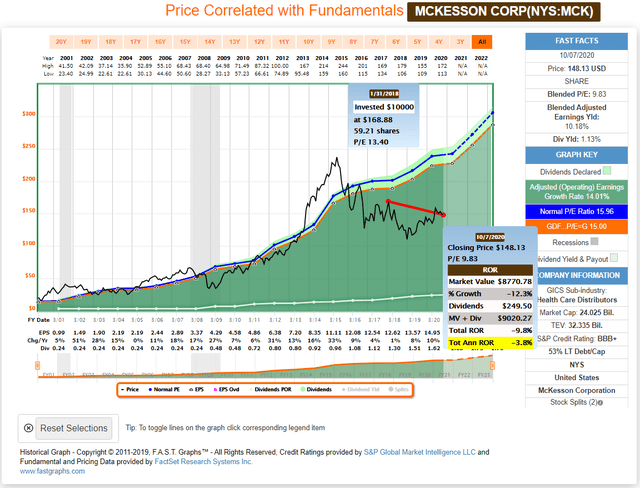The width and height of the screenshot is (640, 488).
Task: Click the ROR header in results box
Action: (490, 270)
